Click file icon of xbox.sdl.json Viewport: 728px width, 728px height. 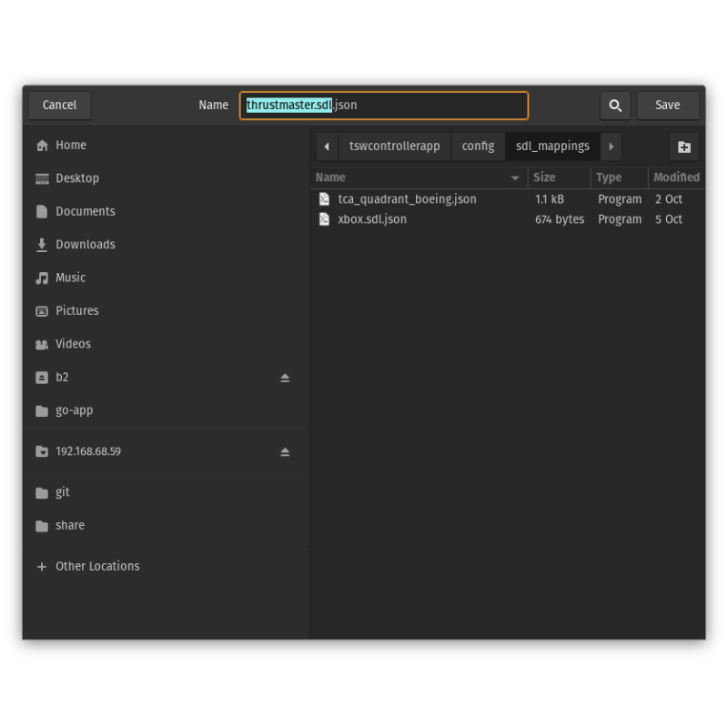[x=324, y=219]
